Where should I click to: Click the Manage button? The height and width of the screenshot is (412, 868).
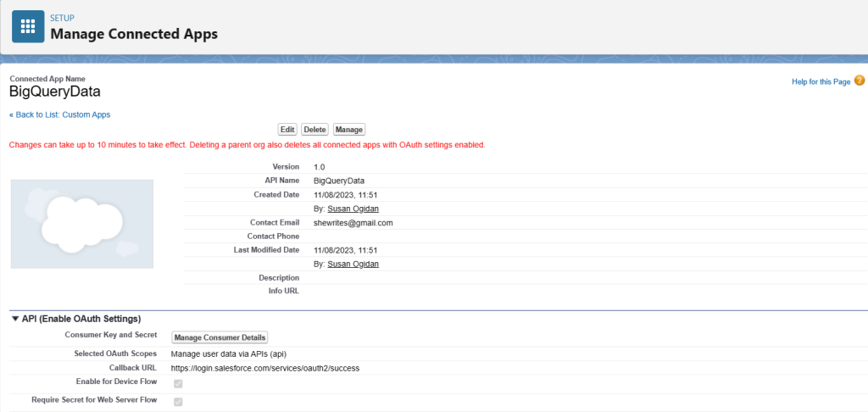coord(349,130)
